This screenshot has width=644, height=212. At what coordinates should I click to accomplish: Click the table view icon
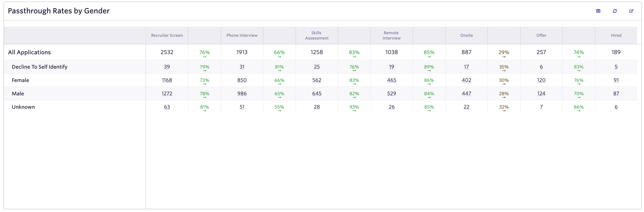(x=598, y=11)
